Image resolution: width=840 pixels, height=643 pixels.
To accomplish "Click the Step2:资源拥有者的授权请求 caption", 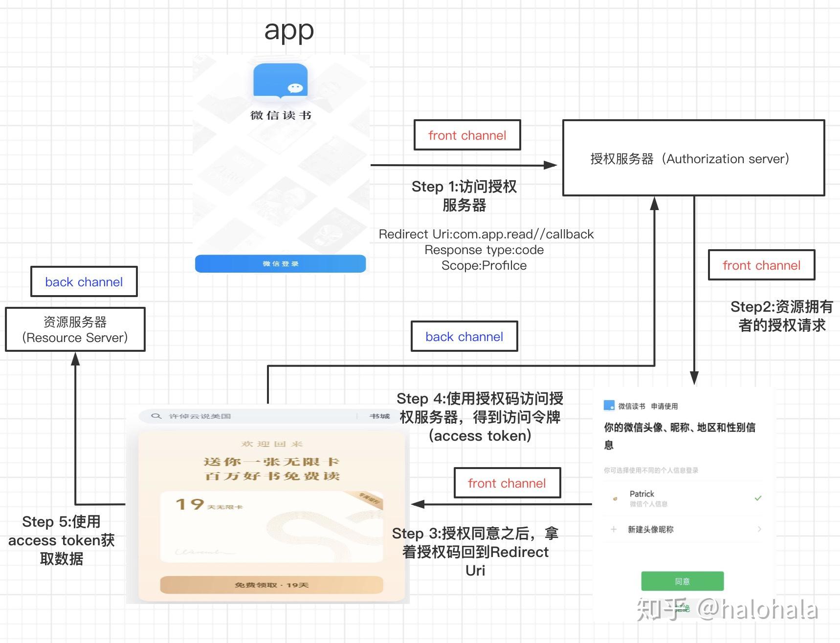I will tap(782, 316).
